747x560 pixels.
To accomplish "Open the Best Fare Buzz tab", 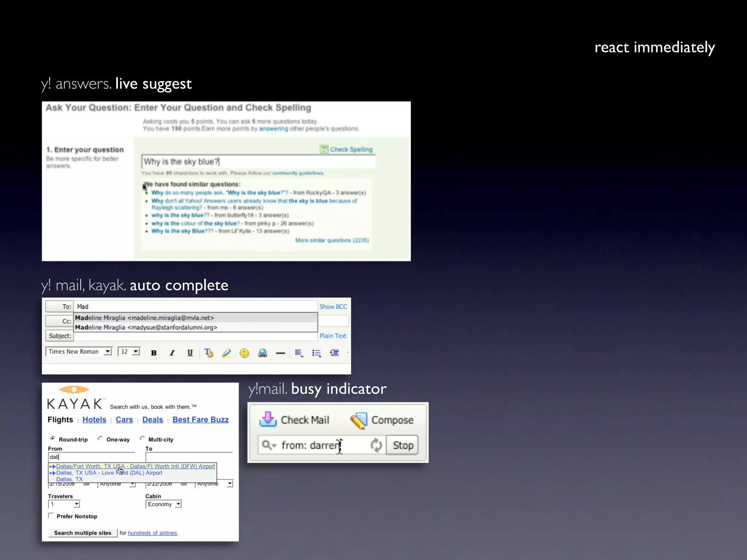I will 201,420.
